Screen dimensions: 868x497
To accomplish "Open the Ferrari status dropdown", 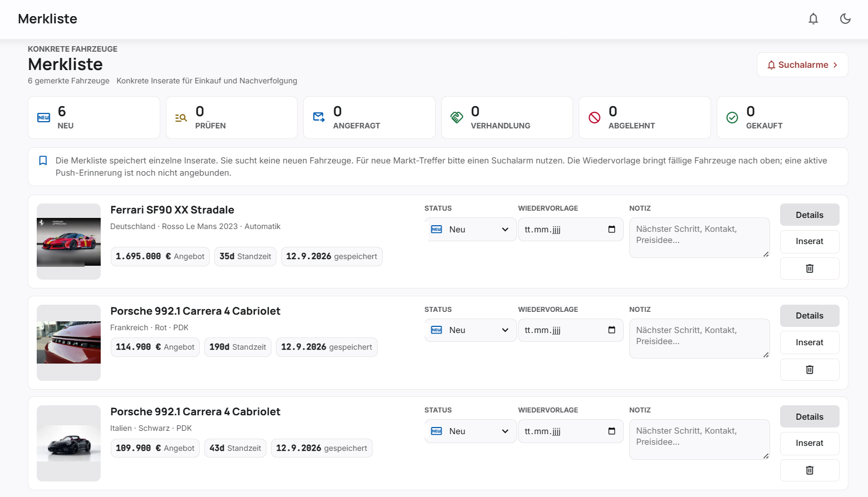I will (470, 230).
